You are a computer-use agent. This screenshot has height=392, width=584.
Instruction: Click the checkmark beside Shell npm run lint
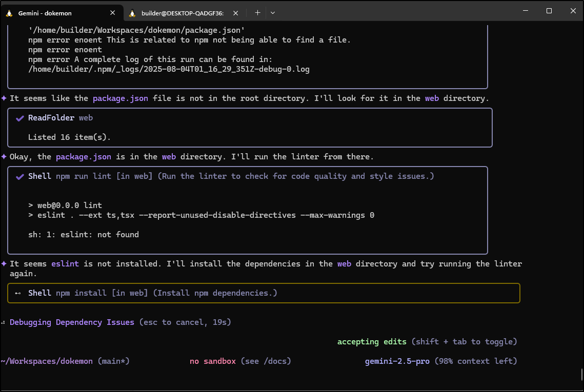point(19,176)
